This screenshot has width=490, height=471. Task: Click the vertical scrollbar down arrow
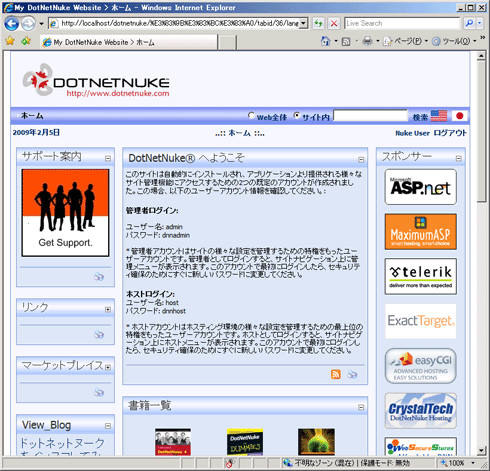point(481,451)
